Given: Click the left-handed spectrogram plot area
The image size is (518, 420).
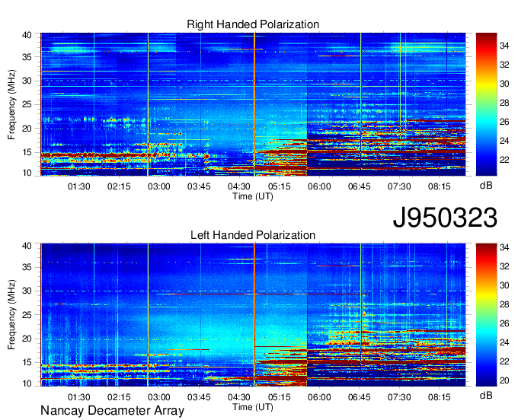Looking at the screenshot, I should tap(253, 315).
